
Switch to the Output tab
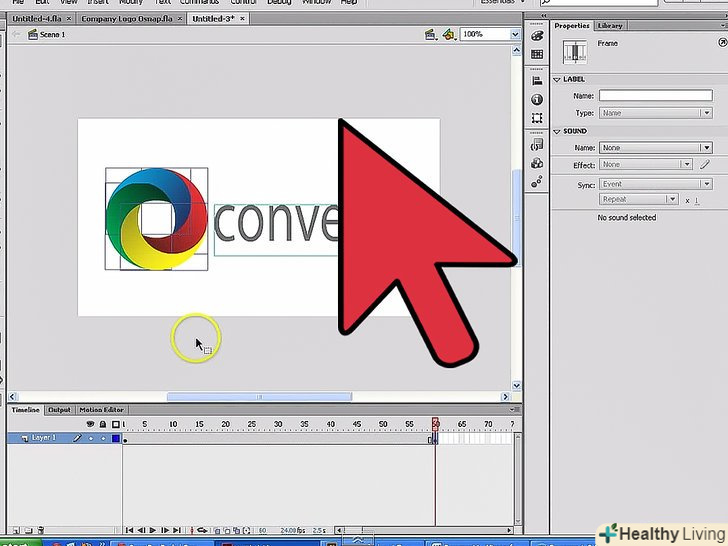click(x=59, y=410)
